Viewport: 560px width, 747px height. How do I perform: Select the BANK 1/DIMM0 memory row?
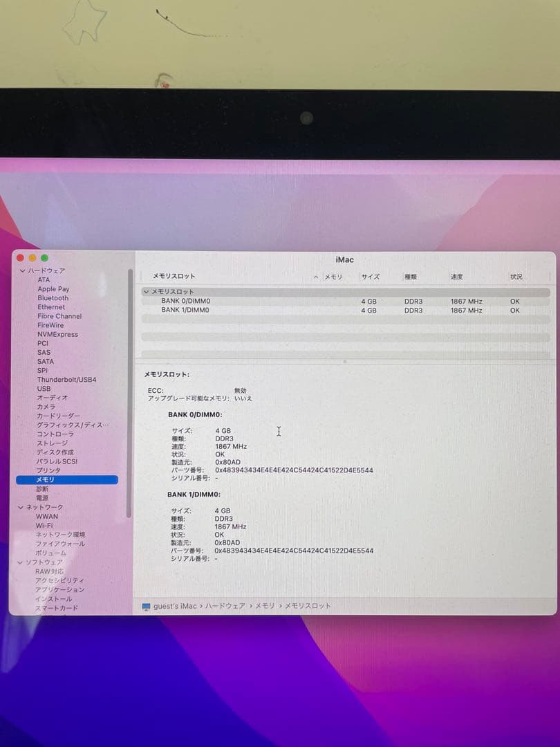pyautogui.click(x=277, y=310)
